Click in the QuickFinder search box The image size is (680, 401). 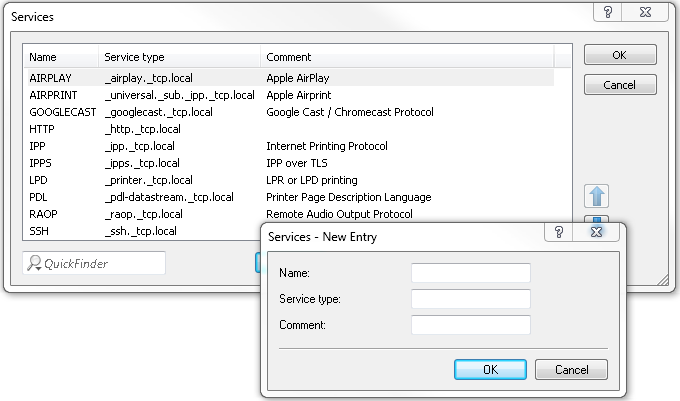[100, 263]
